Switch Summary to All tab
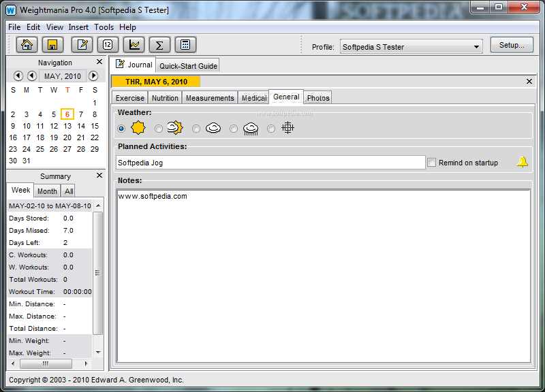 click(69, 191)
